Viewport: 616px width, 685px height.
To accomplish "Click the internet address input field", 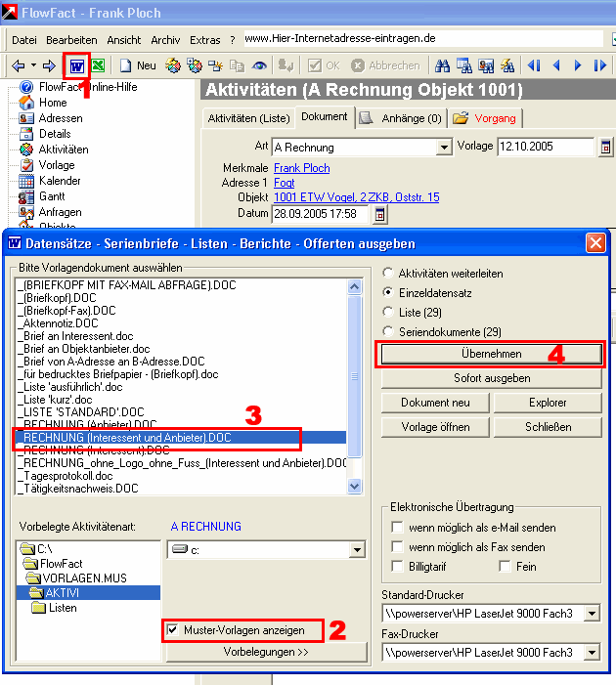I will tap(422, 39).
